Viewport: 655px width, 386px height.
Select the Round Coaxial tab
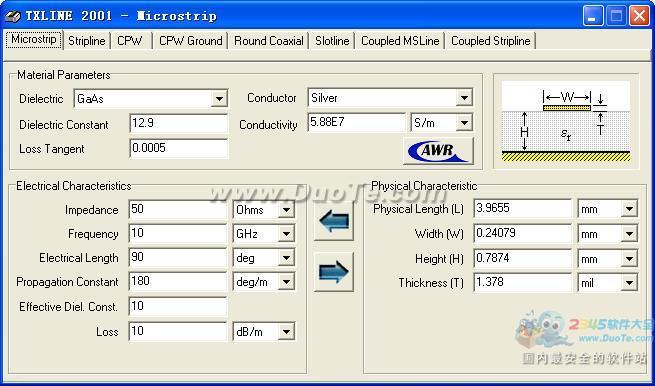(269, 41)
